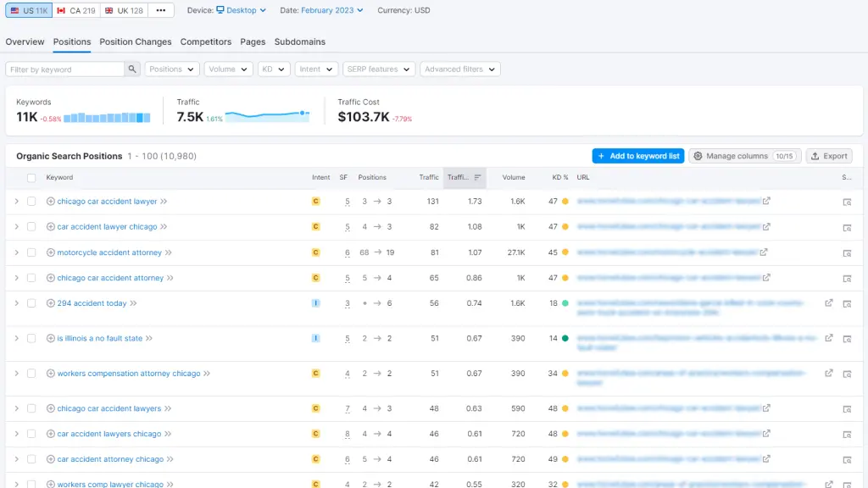
Task: Add workers compensation attorney chicago via plus icon
Action: [x=50, y=374]
